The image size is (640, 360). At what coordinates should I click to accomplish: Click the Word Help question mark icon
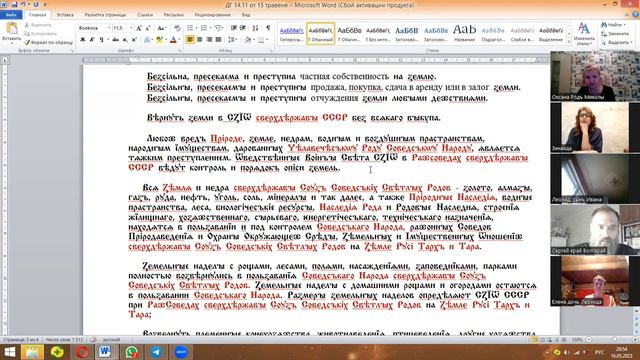pos(636,15)
